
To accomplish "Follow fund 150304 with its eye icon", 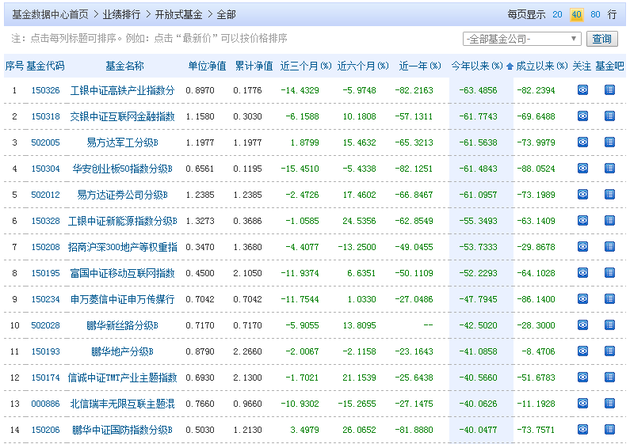I will pyautogui.click(x=583, y=168).
